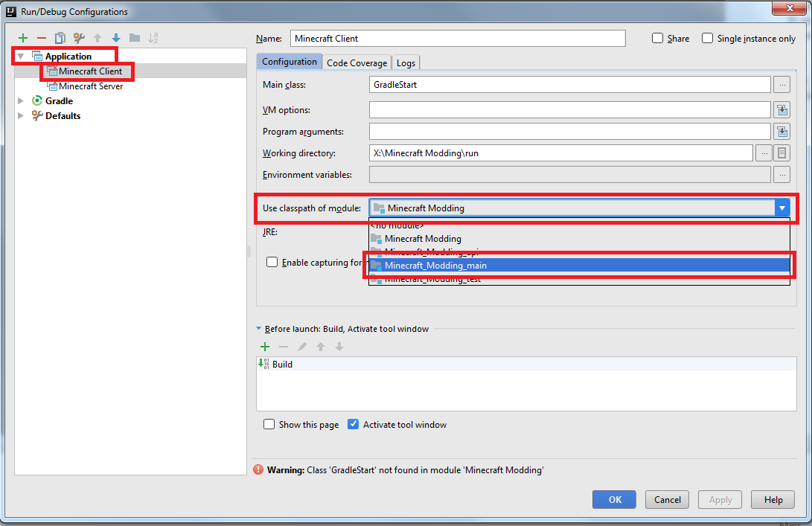Enable the Share checkbox

tap(658, 39)
